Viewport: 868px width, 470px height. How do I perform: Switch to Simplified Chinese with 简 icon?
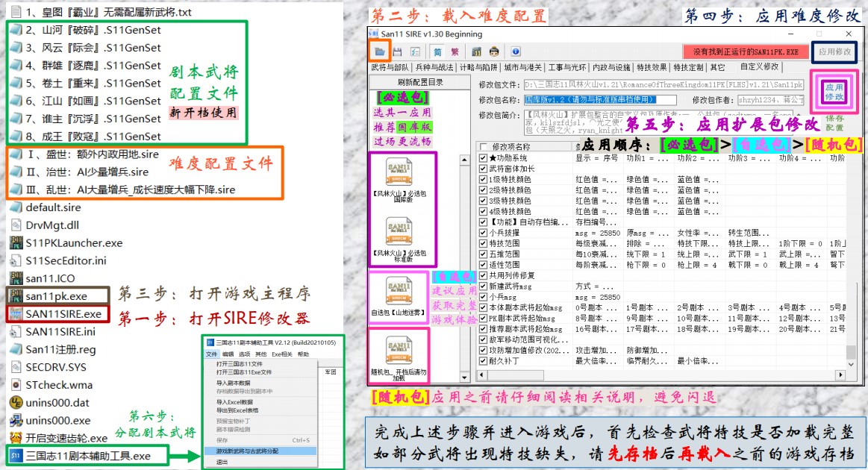point(437,51)
